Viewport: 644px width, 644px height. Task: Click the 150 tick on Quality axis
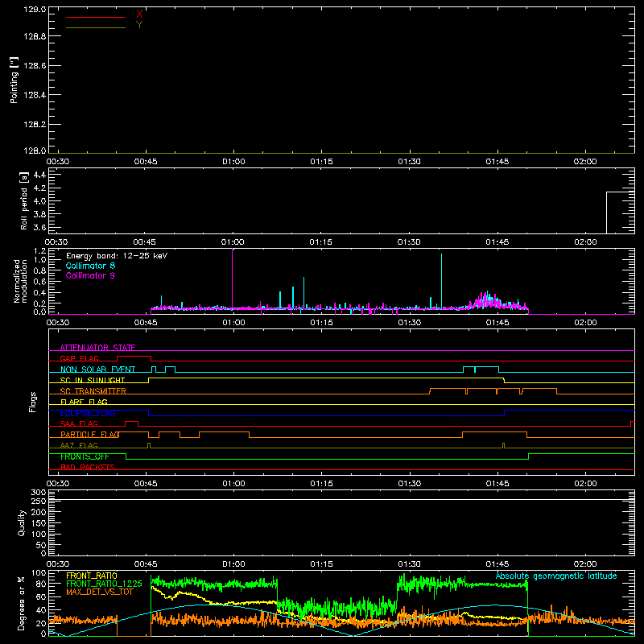39,523
